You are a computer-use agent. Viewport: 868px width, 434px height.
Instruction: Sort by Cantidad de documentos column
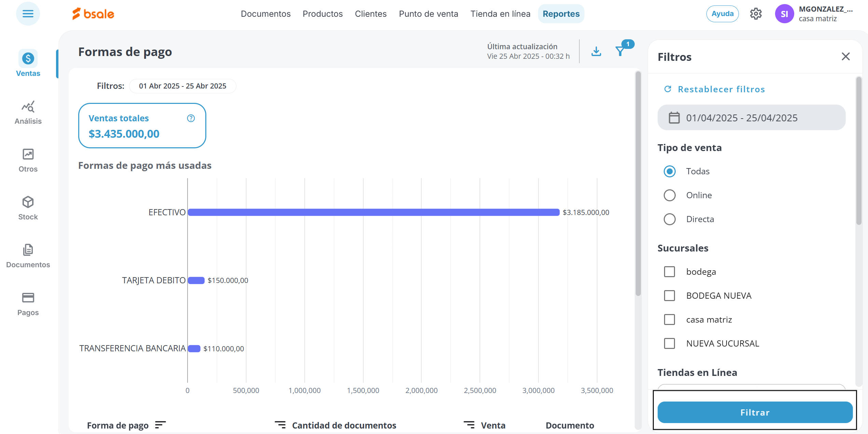[x=280, y=425]
